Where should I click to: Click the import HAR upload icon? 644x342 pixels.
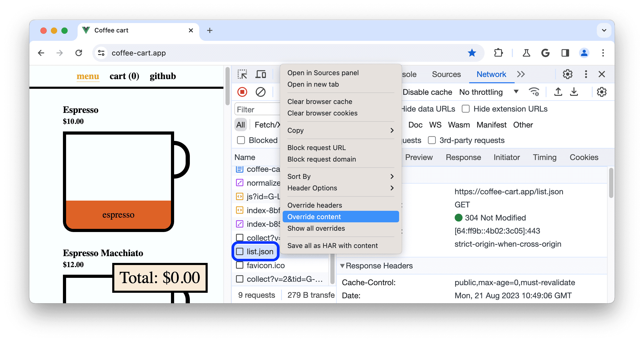point(559,92)
